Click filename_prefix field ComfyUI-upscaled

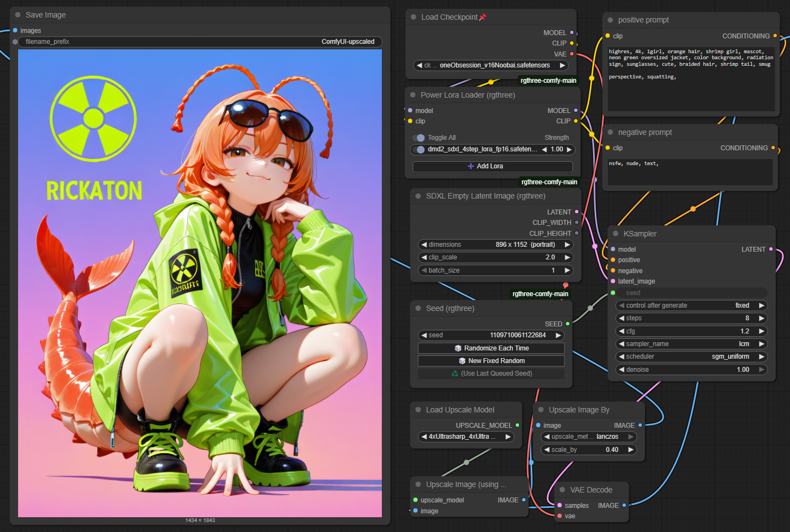click(x=200, y=42)
